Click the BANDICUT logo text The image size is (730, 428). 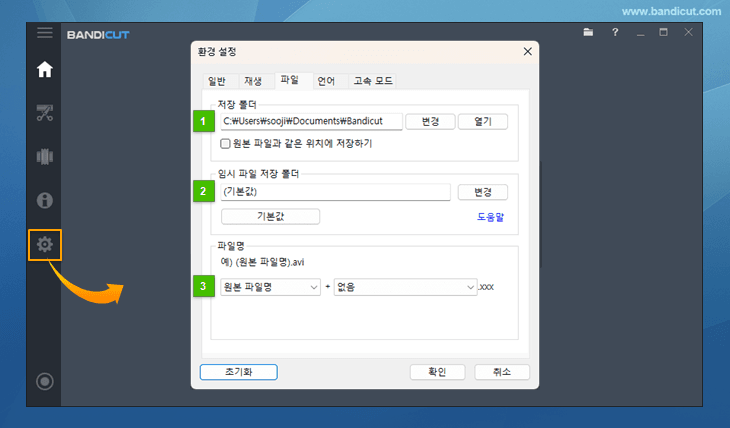tap(98, 35)
